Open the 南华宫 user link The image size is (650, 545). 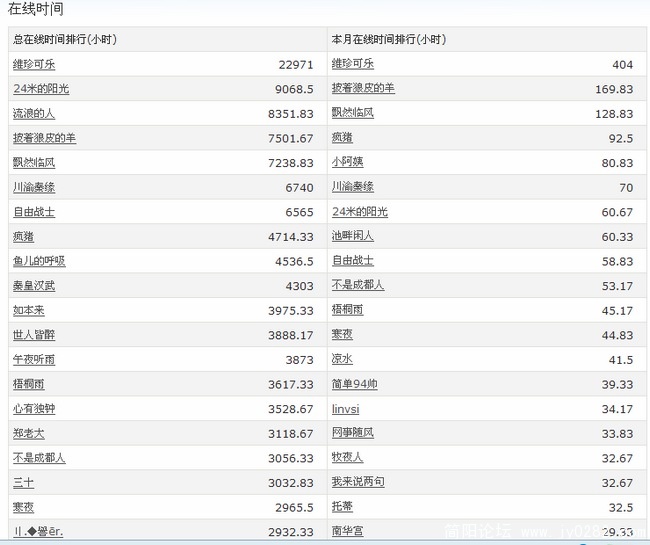click(x=347, y=531)
